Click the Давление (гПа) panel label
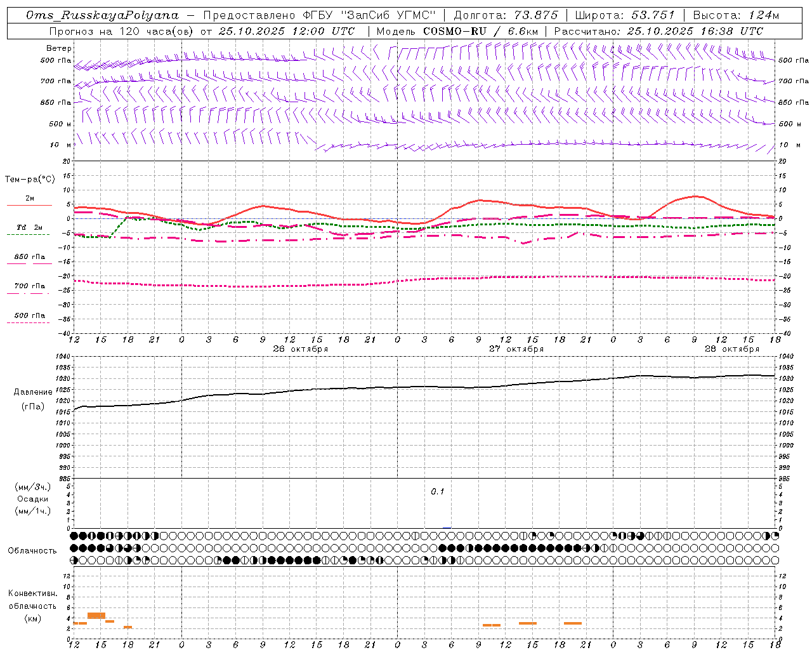This screenshot has width=812, height=650. pyautogui.click(x=30, y=399)
